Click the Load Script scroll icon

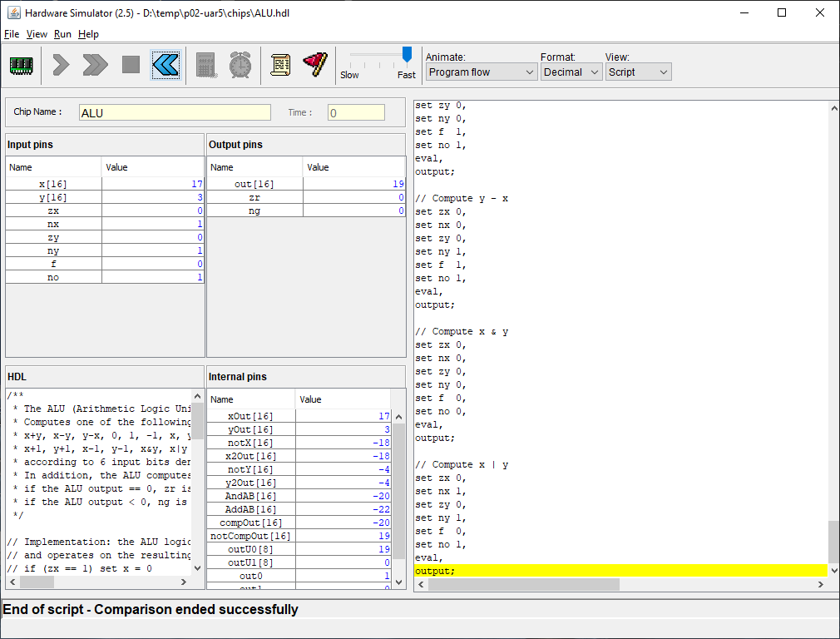280,65
